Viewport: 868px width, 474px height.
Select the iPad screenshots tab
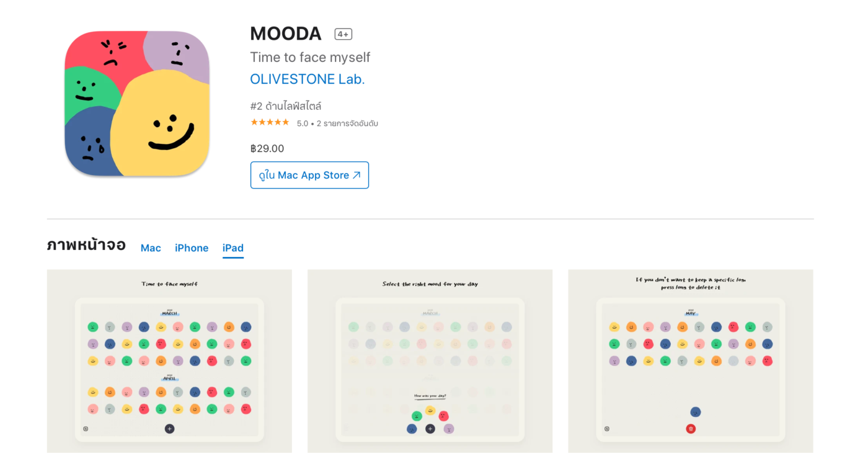click(233, 248)
